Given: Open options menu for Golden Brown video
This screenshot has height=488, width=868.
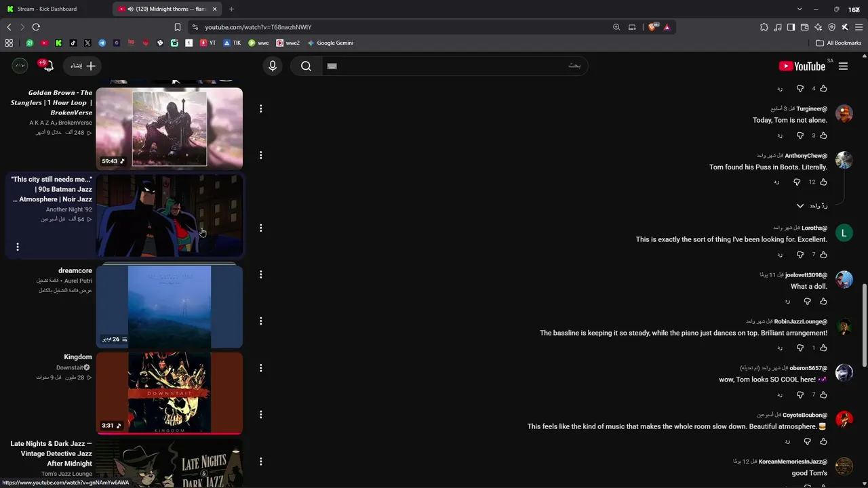Looking at the screenshot, I should pos(260,108).
